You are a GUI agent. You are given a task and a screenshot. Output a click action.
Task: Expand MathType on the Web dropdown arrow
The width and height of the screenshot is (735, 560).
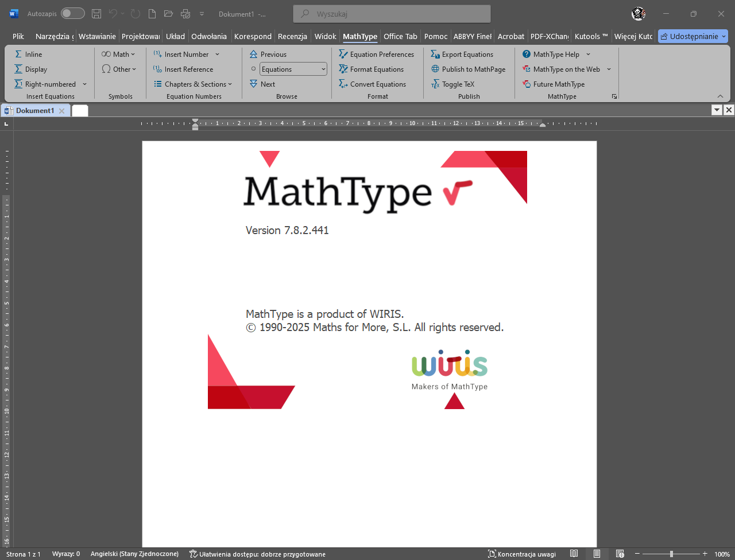tap(609, 69)
